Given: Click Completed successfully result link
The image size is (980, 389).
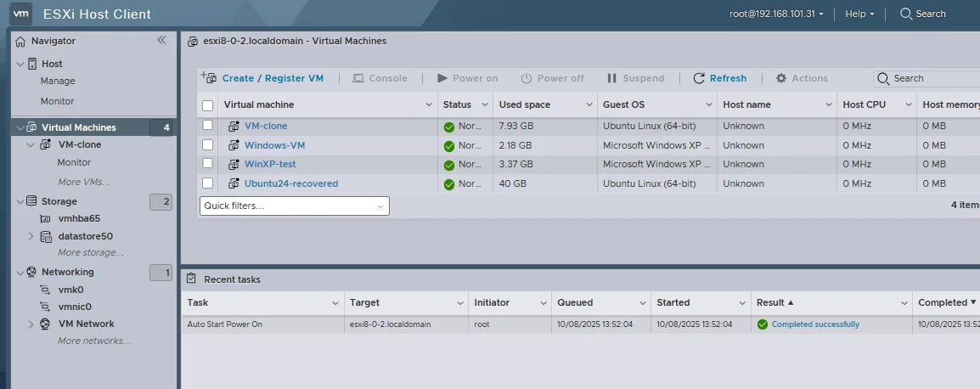Looking at the screenshot, I should coord(815,324).
